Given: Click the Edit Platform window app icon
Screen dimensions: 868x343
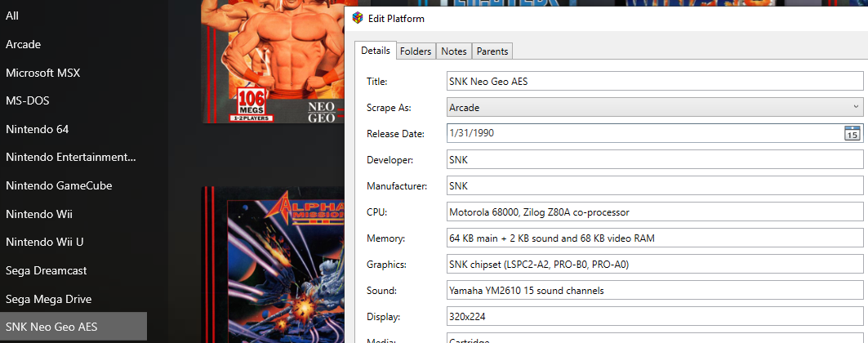Looking at the screenshot, I should pyautogui.click(x=358, y=18).
